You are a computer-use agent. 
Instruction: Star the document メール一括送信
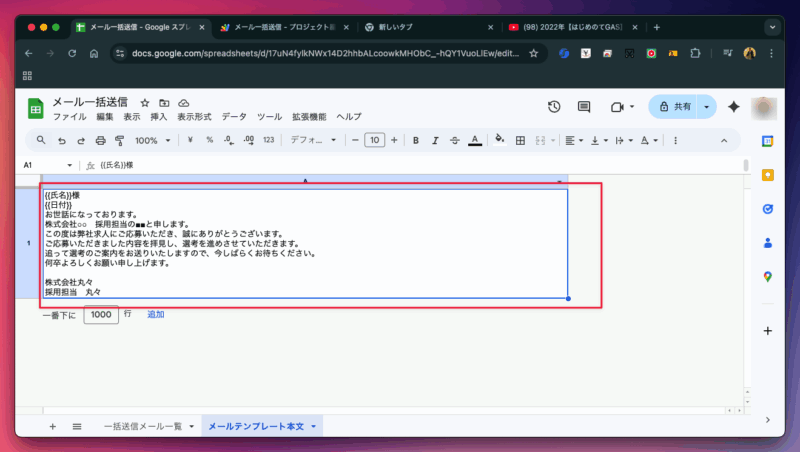click(145, 103)
